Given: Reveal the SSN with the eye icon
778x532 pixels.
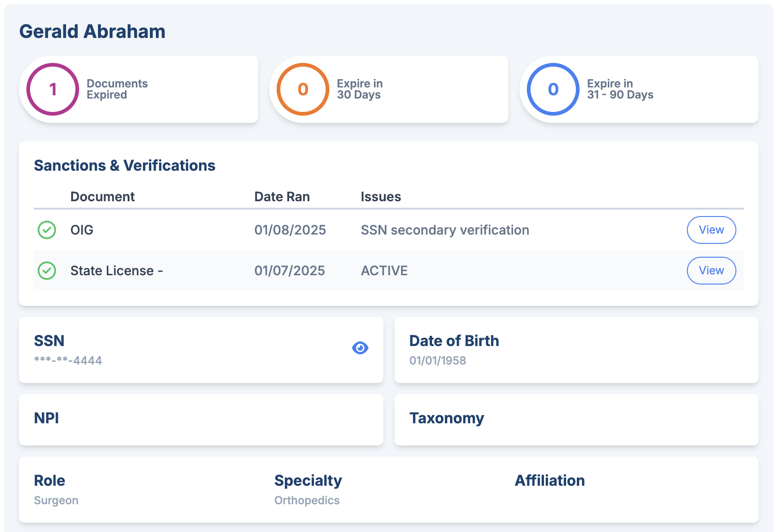Looking at the screenshot, I should tap(360, 348).
